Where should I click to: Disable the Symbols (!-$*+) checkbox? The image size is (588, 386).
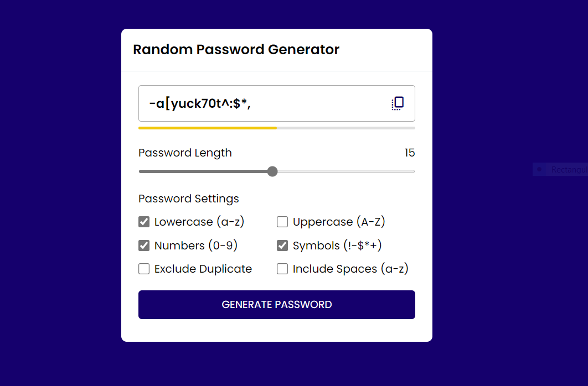[282, 245]
